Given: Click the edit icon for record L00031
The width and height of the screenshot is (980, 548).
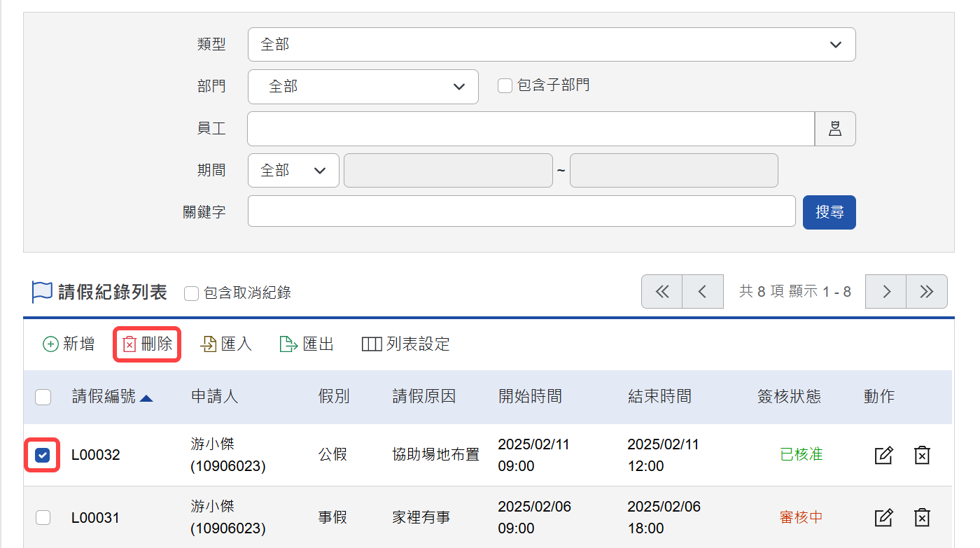Looking at the screenshot, I should pyautogui.click(x=884, y=518).
